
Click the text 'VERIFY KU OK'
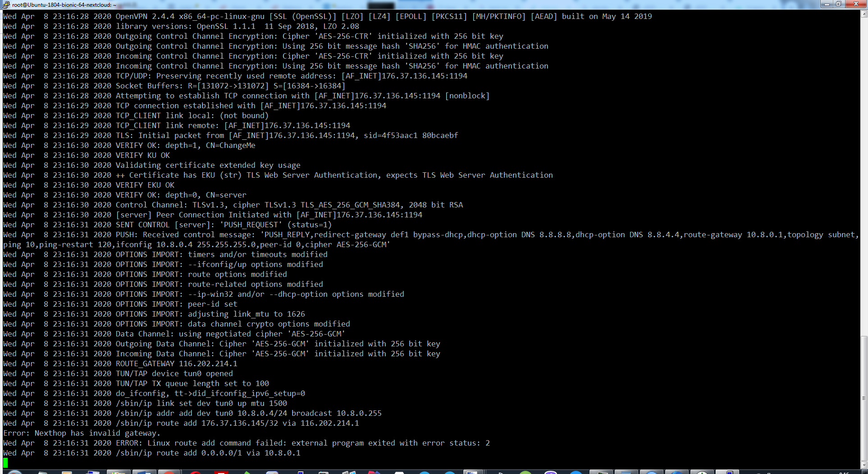(143, 155)
